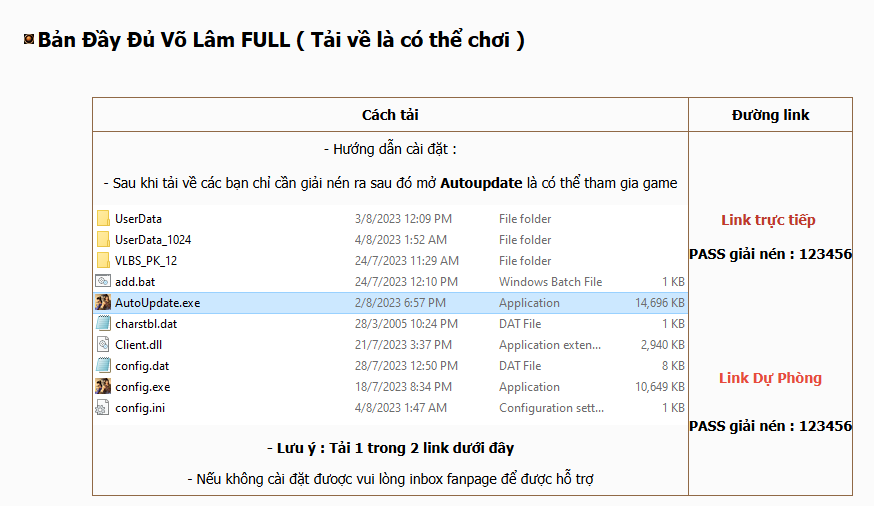This screenshot has height=506, width=874.
Task: Click the Configuration sett... type label
Action: pos(551,408)
